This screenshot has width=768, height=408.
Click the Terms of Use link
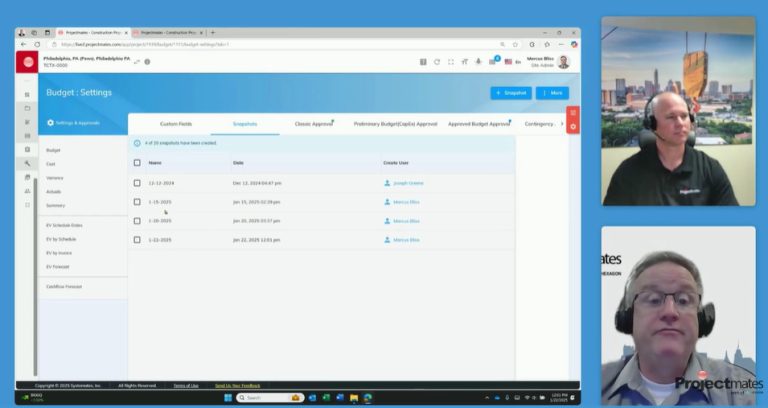[x=186, y=385]
